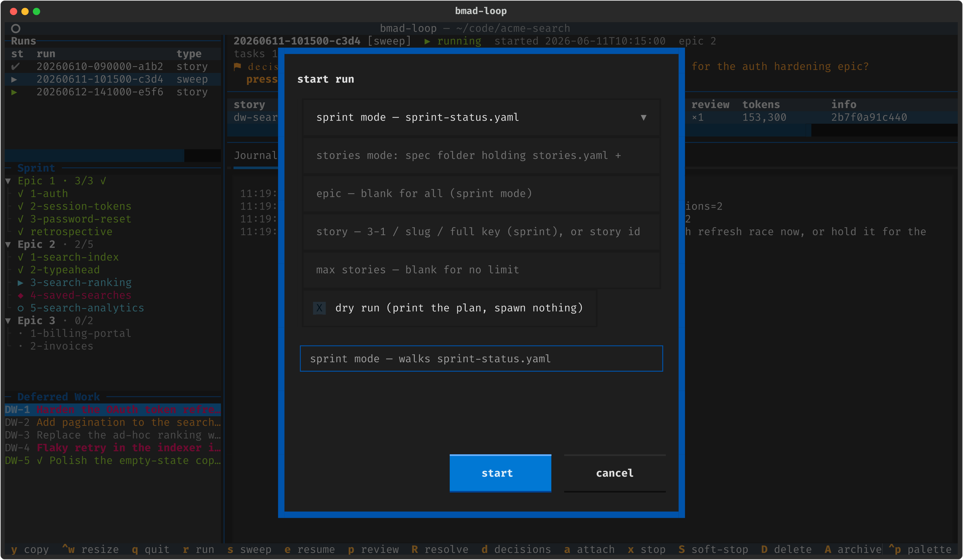
Task: Select run 20260611-101500-c3d4
Action: pos(113,79)
